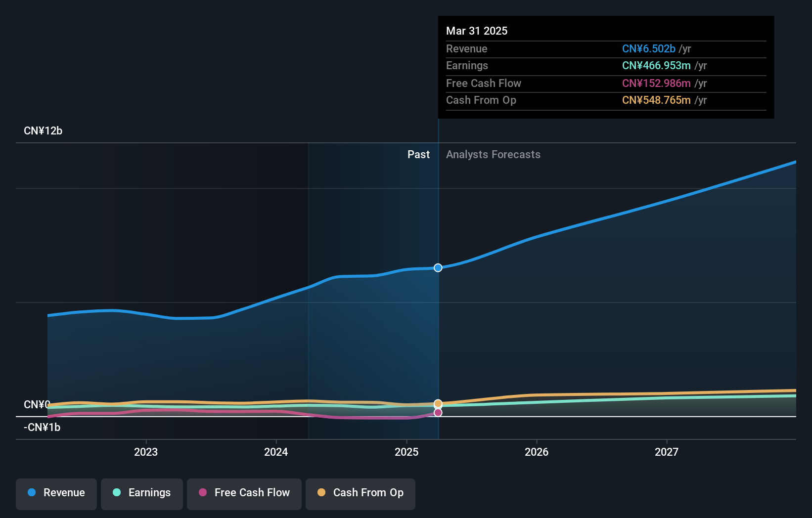The image size is (812, 518).
Task: Click the orange Cash From Op data point
Action: 438,404
